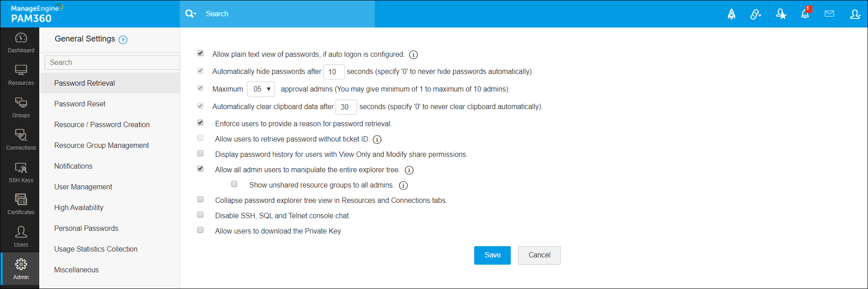
Task: Enable Allow users to download Private Key
Action: click(201, 230)
